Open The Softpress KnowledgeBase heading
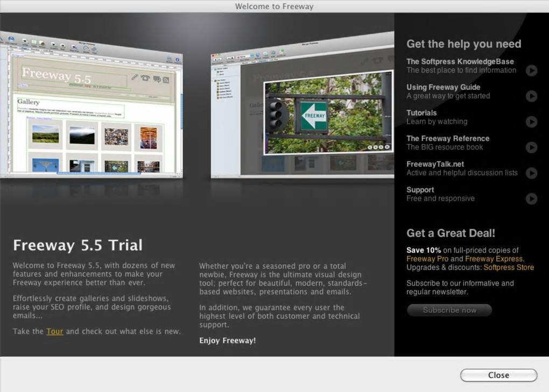Viewport: 549px width, 392px height. tap(460, 61)
